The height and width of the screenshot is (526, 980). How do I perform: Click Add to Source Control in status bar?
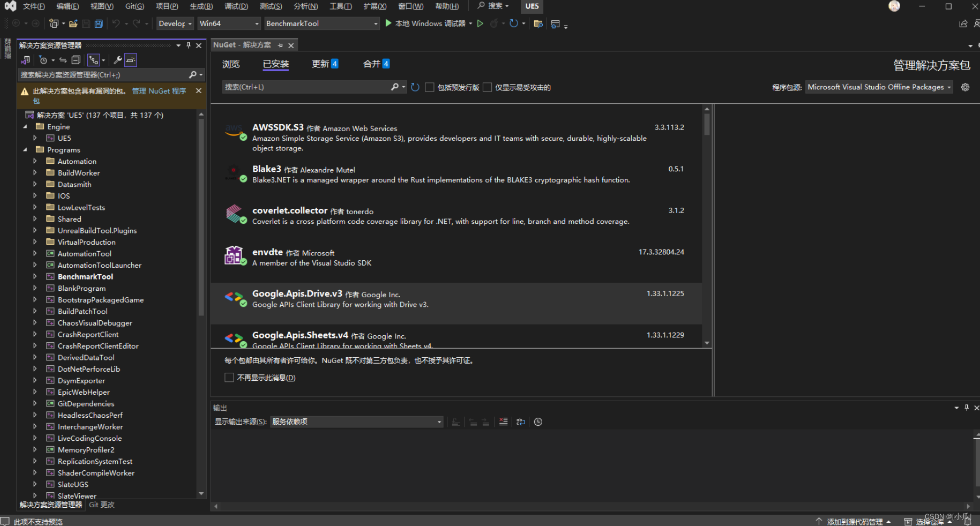point(854,521)
